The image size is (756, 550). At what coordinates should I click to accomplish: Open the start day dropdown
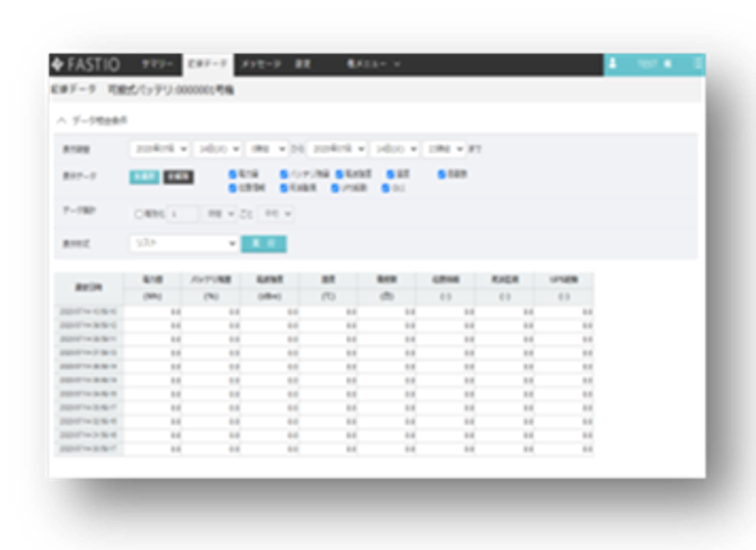[218, 149]
